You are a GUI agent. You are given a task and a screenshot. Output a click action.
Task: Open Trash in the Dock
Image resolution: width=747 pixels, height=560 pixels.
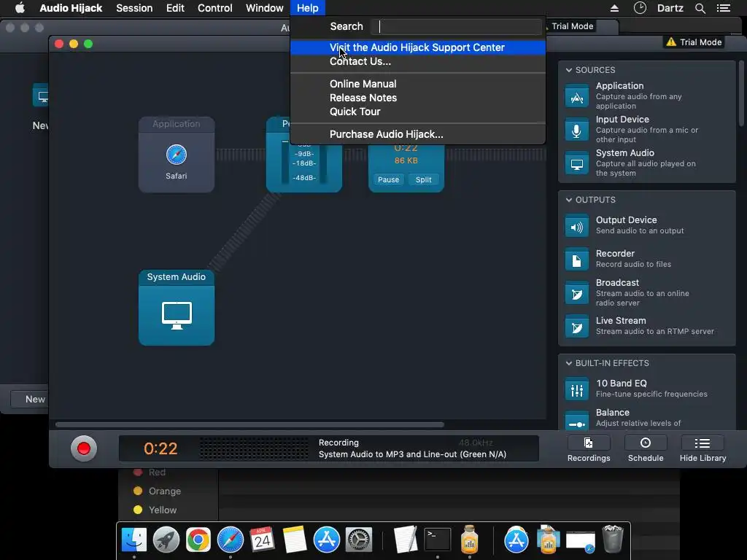[613, 539]
